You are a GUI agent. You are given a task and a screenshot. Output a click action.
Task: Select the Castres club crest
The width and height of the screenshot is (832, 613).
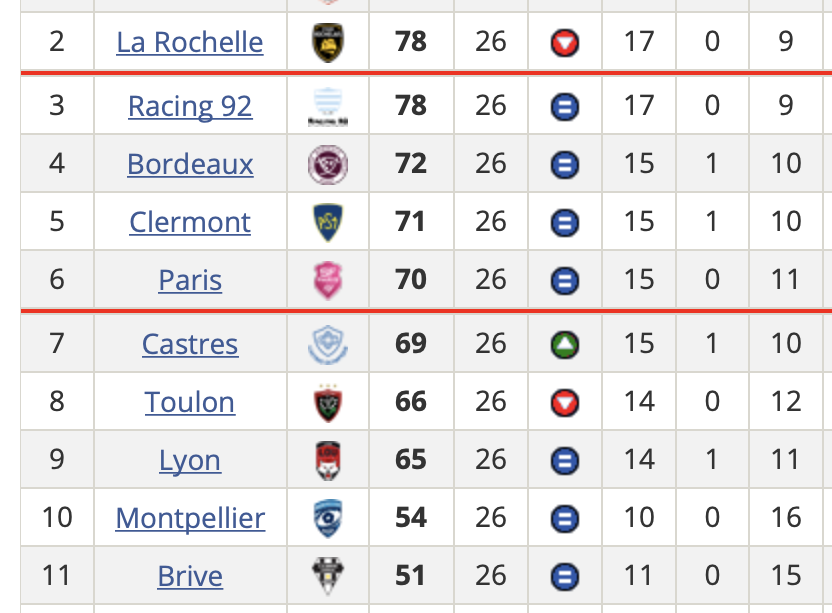(328, 344)
